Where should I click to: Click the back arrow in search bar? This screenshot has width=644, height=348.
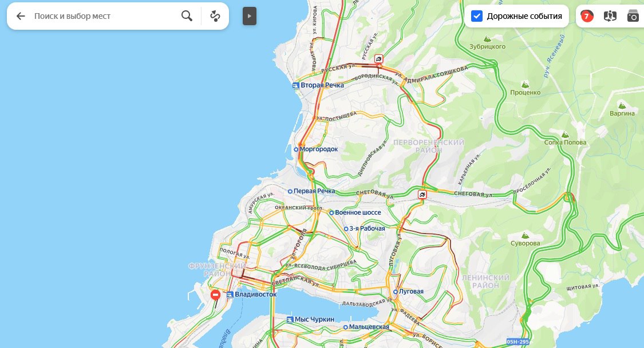point(21,16)
